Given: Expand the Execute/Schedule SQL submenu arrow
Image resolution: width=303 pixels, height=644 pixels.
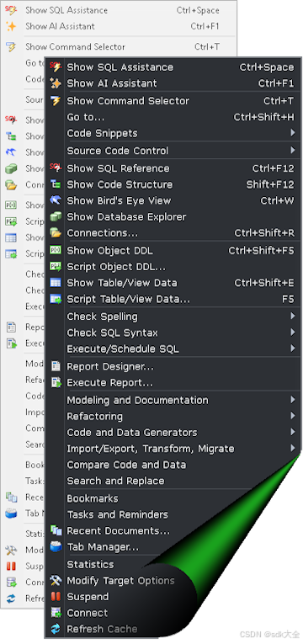Looking at the screenshot, I should click(293, 349).
